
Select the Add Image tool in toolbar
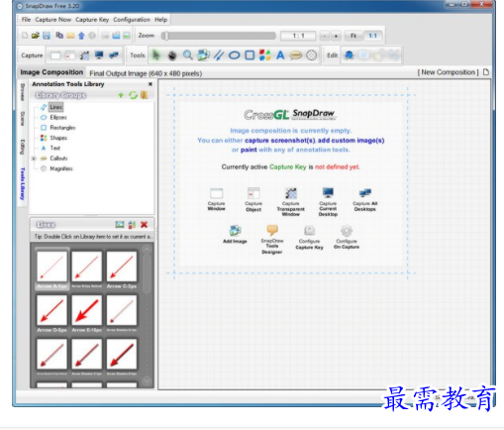(203, 55)
